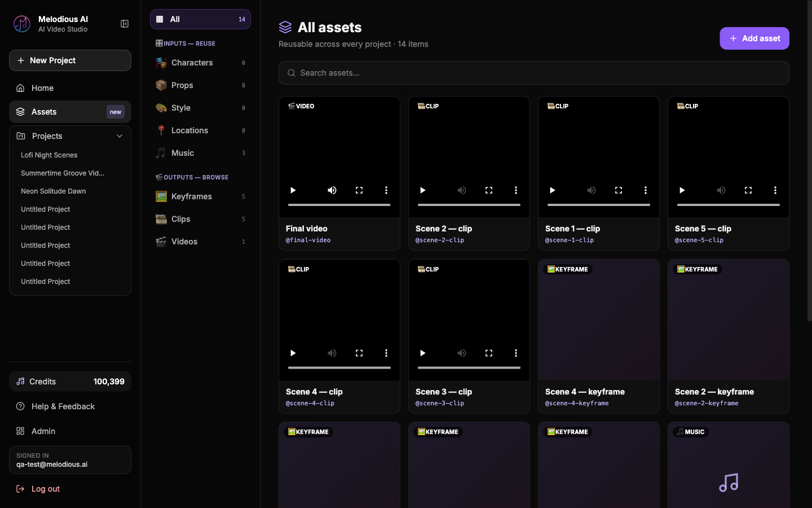Screen dimensions: 812x508
Task: Focus the Search assets field
Action: (533, 73)
